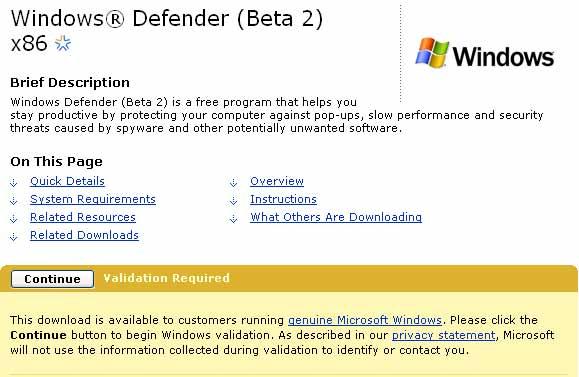Click the Windows flag logo

click(432, 52)
